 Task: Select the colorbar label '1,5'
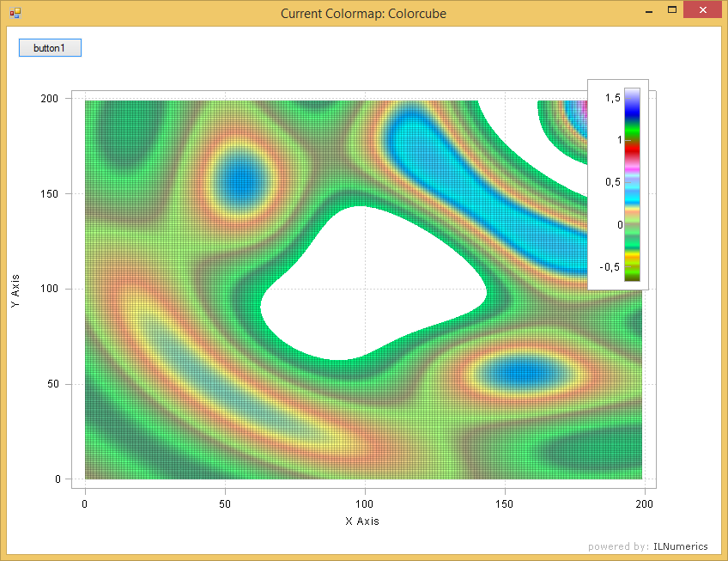612,98
